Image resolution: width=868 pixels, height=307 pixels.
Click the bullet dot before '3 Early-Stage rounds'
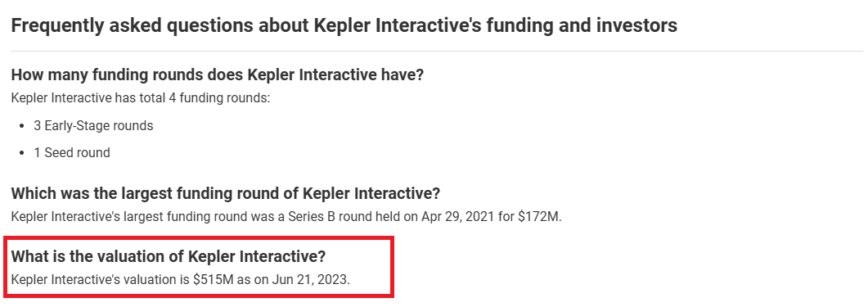tap(21, 126)
